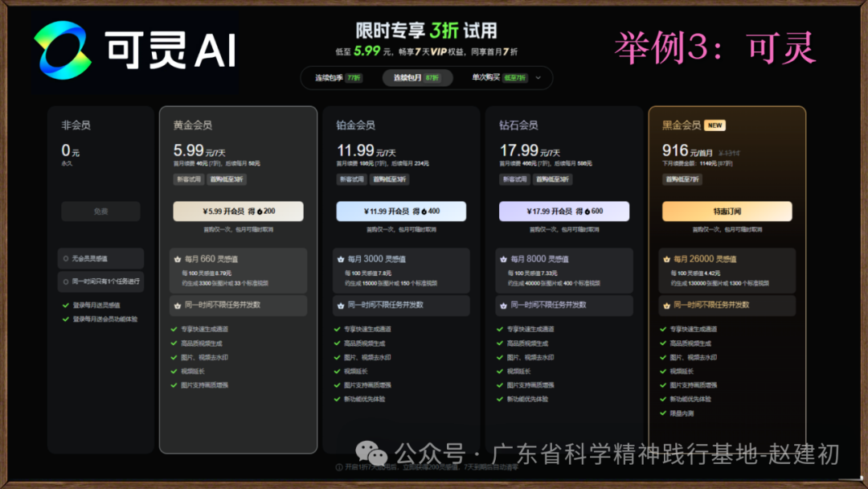The height and width of the screenshot is (489, 868).
Task: Expand the 同一时间不限任务并发数 row in 黄金会员
Action: 238,306
